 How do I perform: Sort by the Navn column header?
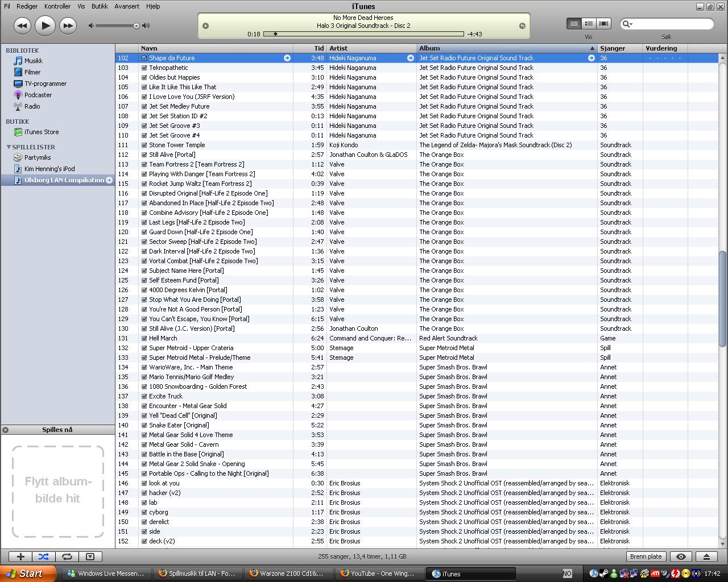coord(216,48)
